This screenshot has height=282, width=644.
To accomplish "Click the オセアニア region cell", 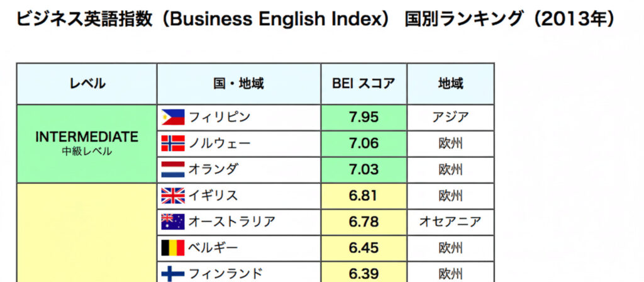I will coord(450,222).
